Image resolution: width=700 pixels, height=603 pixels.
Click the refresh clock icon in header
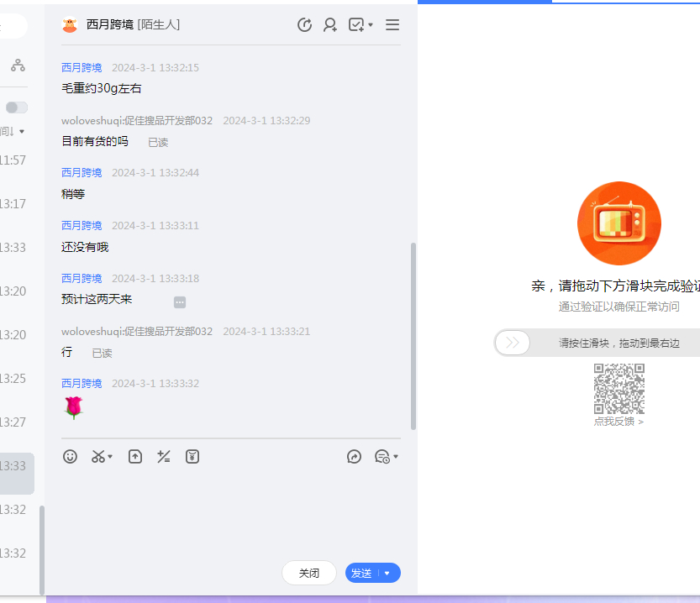point(305,25)
